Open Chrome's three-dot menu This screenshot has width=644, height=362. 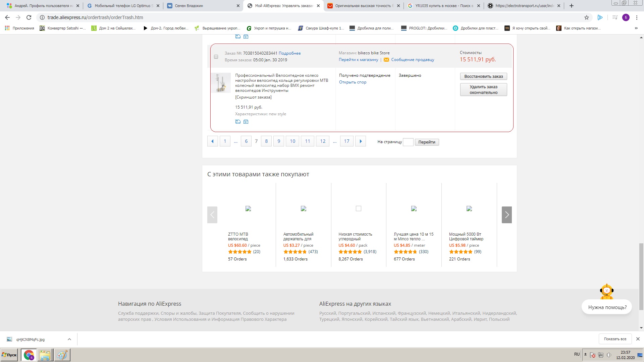pos(637,17)
